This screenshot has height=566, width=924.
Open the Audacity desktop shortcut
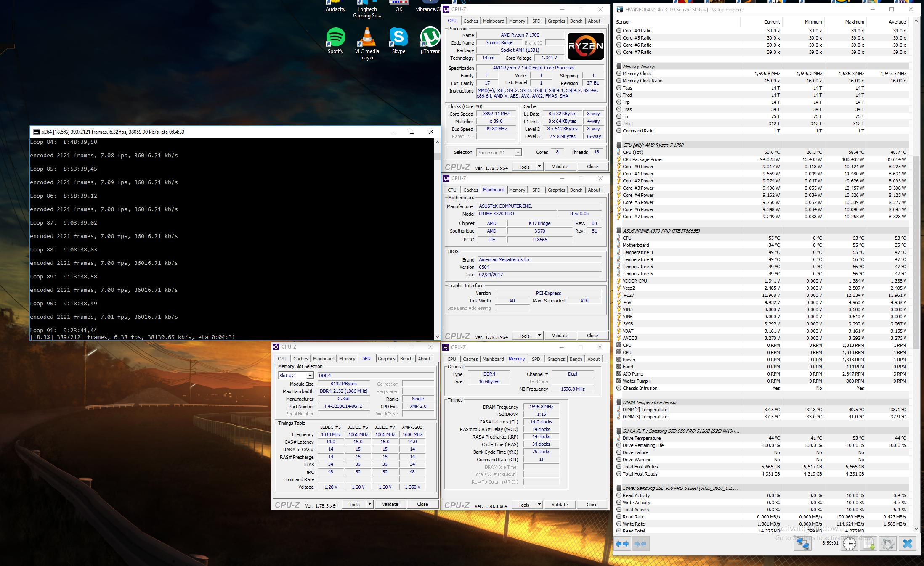pyautogui.click(x=335, y=6)
